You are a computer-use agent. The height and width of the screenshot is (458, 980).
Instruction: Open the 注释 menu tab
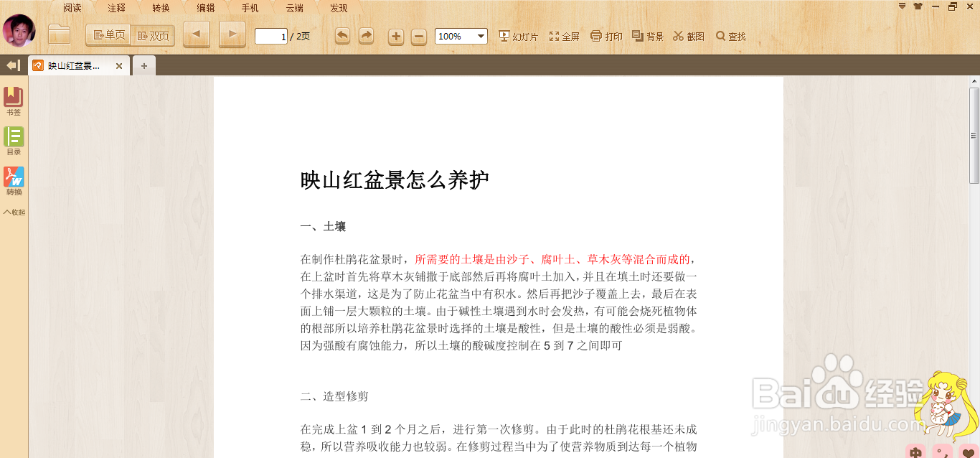point(116,8)
